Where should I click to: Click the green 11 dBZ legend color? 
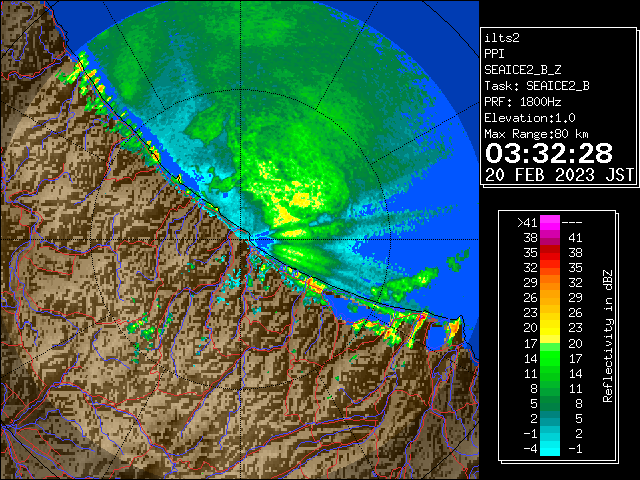click(550, 373)
